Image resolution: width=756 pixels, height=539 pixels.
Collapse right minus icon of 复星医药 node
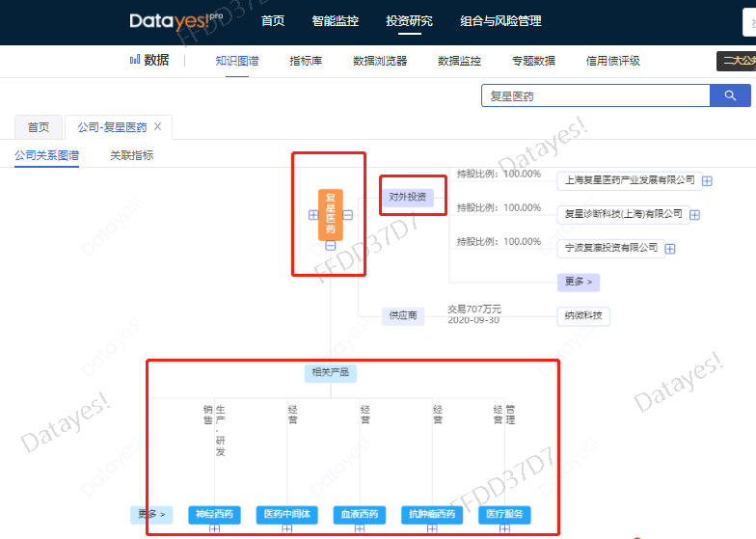[x=347, y=215]
